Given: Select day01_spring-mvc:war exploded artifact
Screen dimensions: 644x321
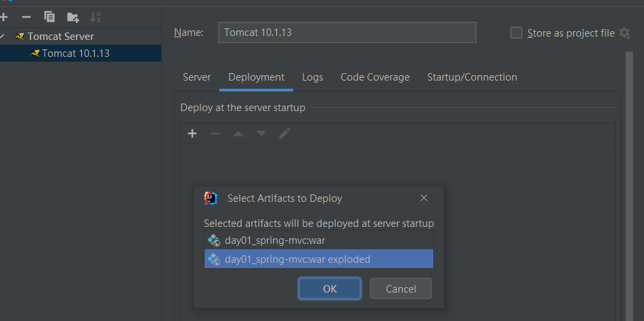Looking at the screenshot, I should pyautogui.click(x=319, y=259).
